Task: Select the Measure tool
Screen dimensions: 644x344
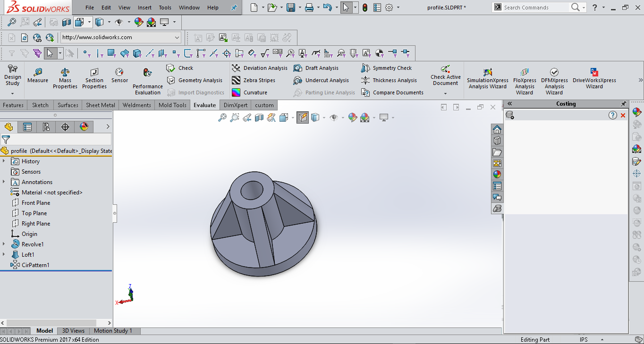Action: pyautogui.click(x=38, y=76)
